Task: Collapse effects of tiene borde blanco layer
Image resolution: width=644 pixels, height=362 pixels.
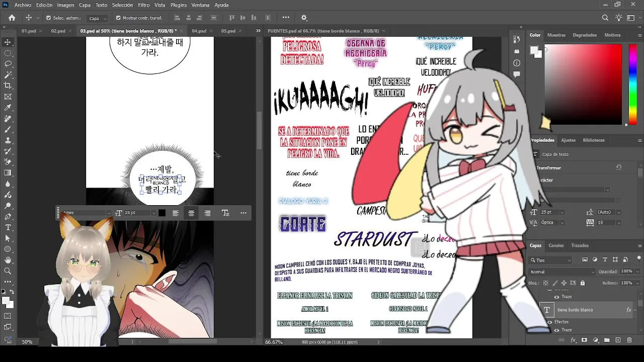Action: (x=636, y=310)
